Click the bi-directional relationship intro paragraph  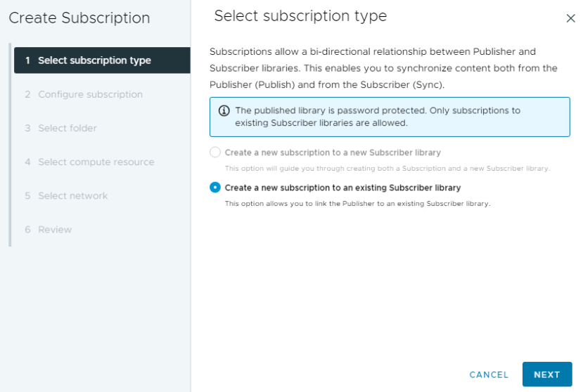383,68
